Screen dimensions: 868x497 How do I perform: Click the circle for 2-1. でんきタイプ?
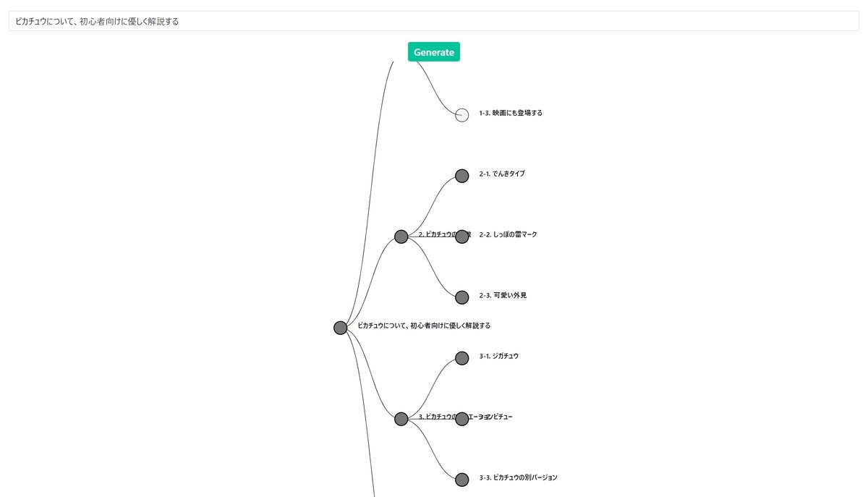click(462, 176)
